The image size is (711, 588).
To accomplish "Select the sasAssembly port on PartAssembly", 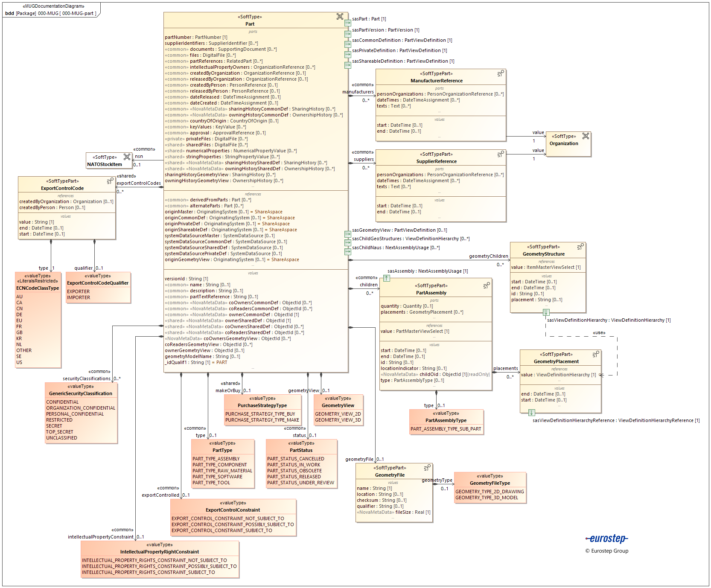I will (386, 278).
